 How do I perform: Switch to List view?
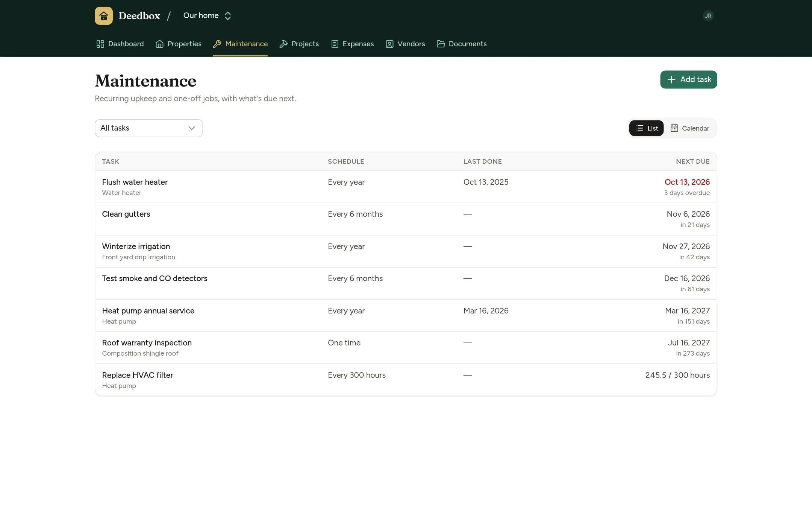coord(646,128)
